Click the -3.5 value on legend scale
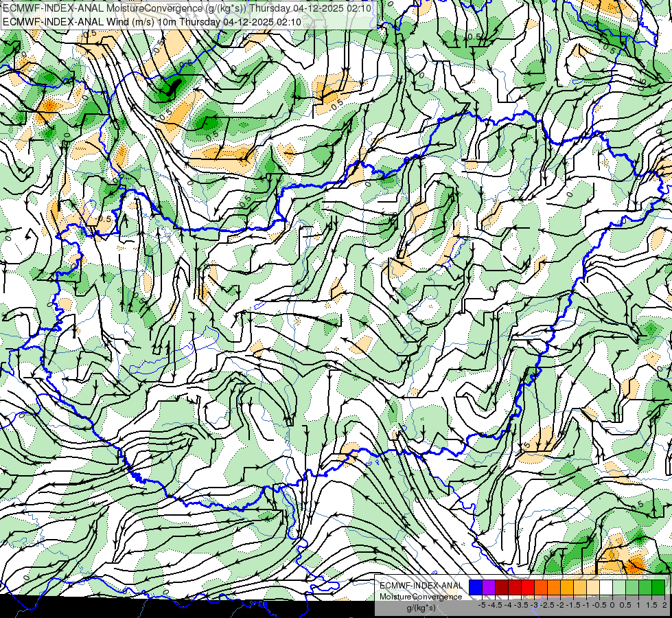The width and height of the screenshot is (672, 618). click(x=520, y=605)
